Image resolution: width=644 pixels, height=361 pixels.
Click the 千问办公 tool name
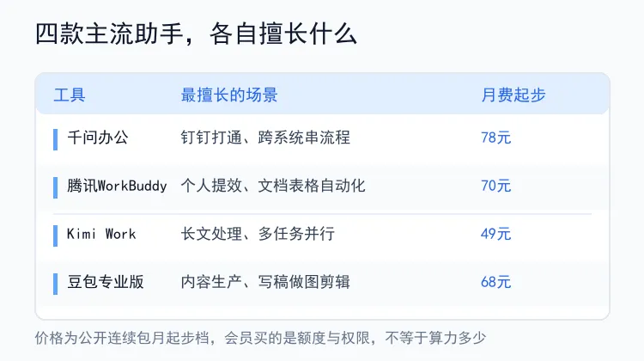pos(98,138)
